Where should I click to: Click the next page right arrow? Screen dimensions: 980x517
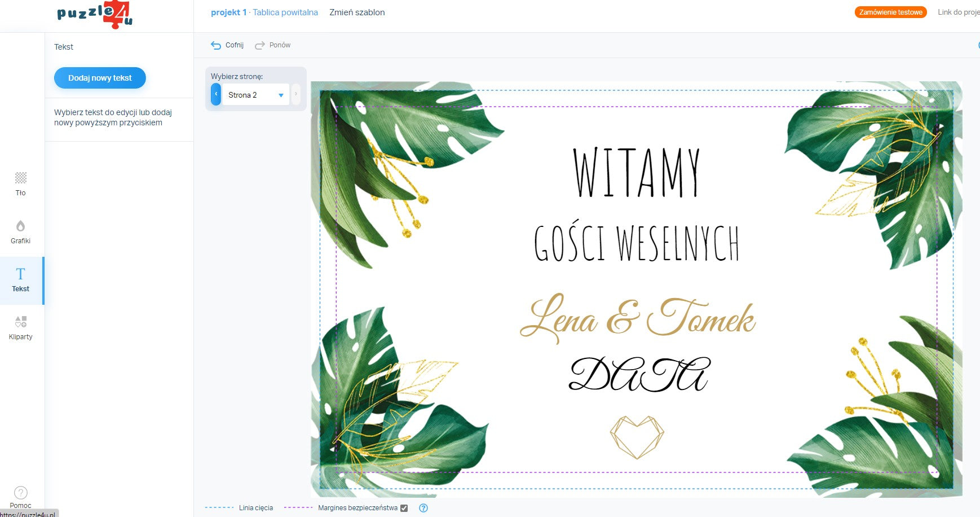[295, 94]
